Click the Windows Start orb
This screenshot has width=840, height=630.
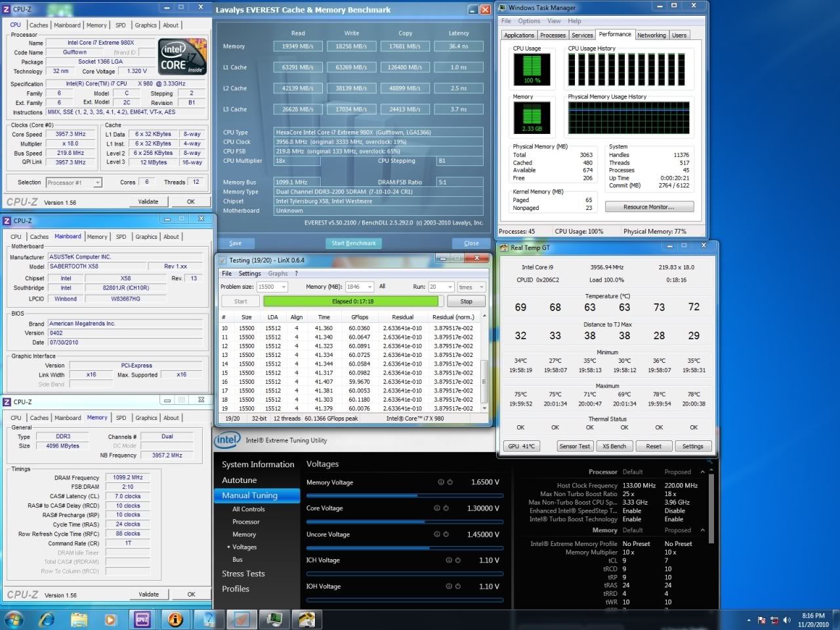tap(14, 619)
